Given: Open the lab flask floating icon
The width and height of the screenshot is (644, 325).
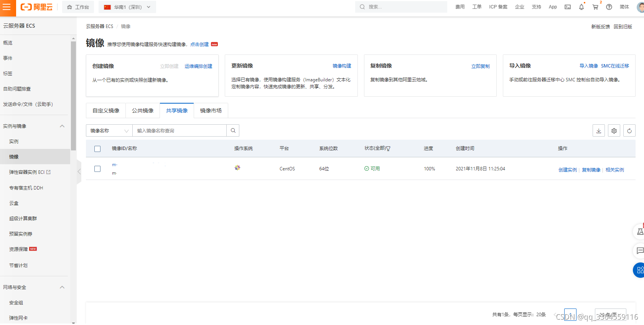Looking at the screenshot, I should (x=639, y=232).
